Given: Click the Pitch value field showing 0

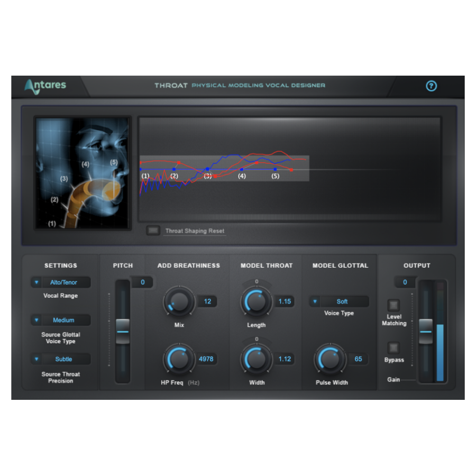Looking at the screenshot, I should [142, 282].
